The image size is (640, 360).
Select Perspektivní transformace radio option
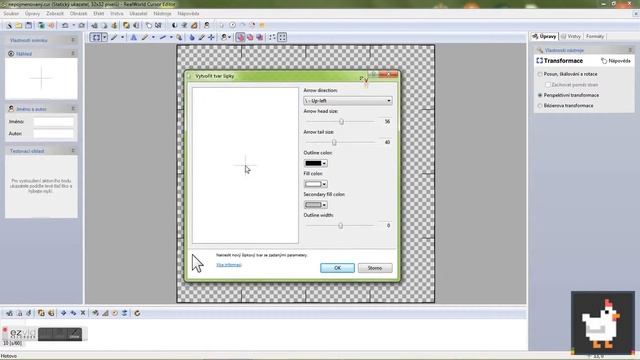540,95
